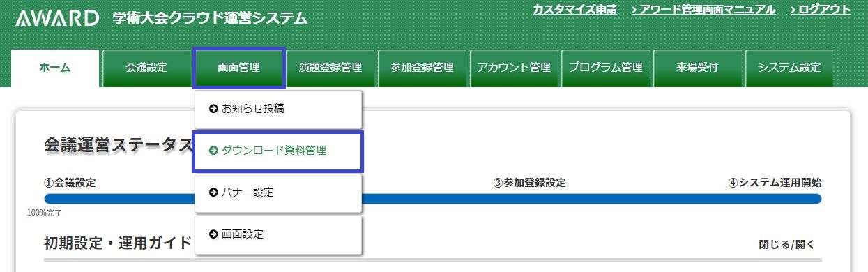Click the arrow icon beside バナー設定
Screen dimensions: 868x272
click(x=214, y=192)
